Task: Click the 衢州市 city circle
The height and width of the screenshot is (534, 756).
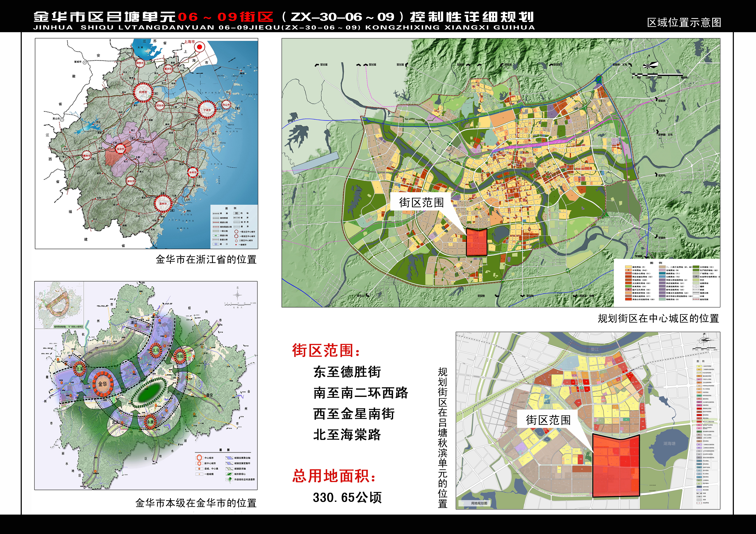Action: [87, 155]
